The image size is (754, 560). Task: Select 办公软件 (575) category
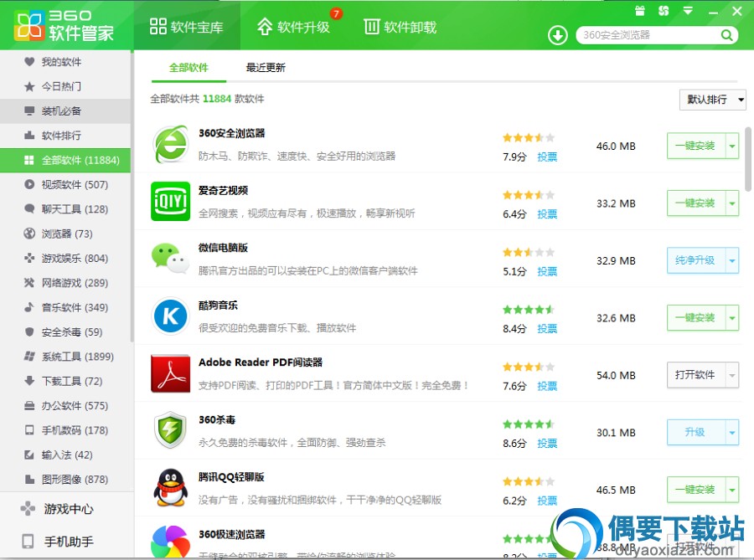(65, 405)
